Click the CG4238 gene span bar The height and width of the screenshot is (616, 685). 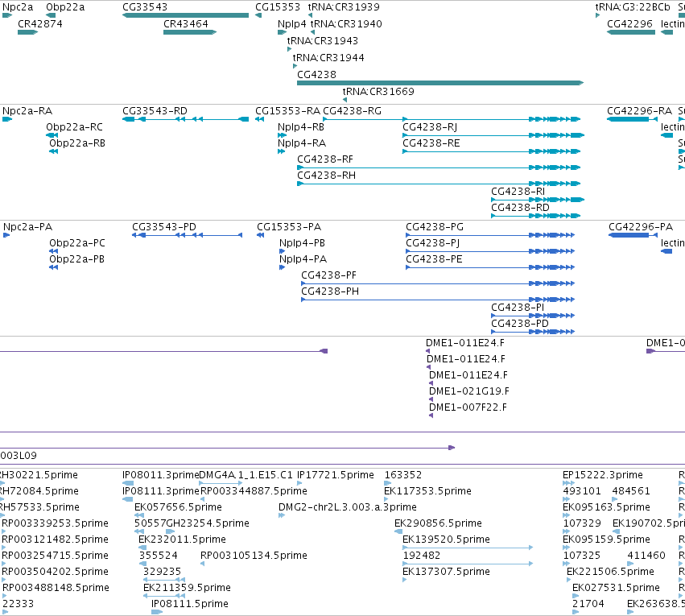point(440,83)
